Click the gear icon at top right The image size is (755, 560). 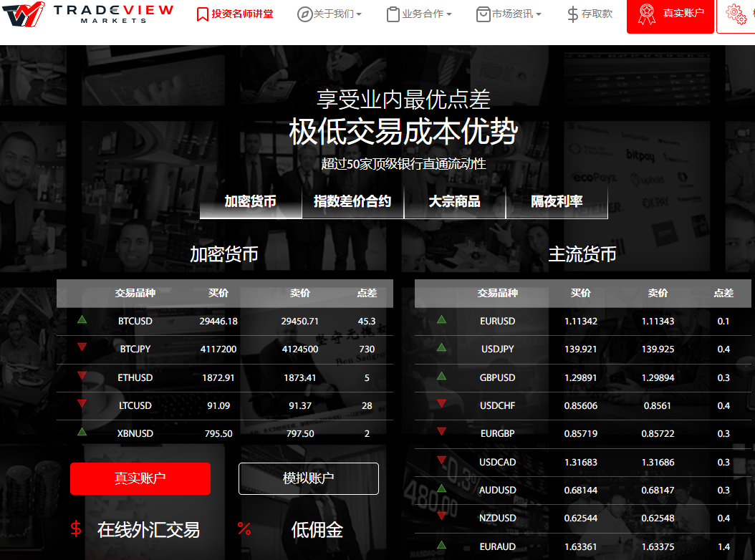735,14
